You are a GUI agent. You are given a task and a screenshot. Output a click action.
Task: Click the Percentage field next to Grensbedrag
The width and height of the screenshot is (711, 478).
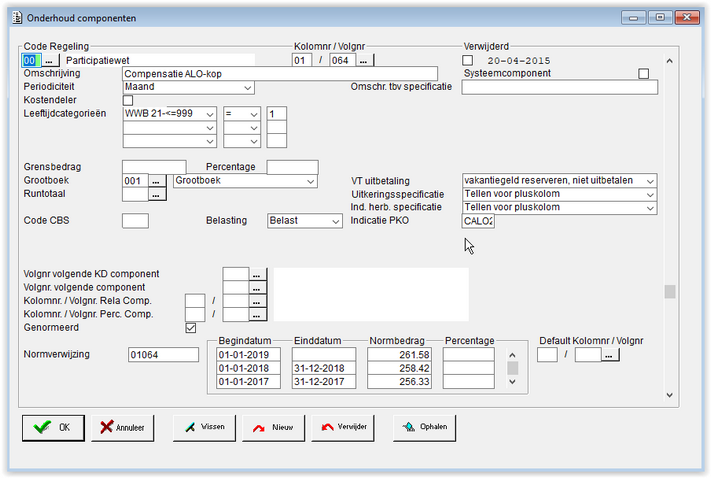pyautogui.click(x=292, y=167)
